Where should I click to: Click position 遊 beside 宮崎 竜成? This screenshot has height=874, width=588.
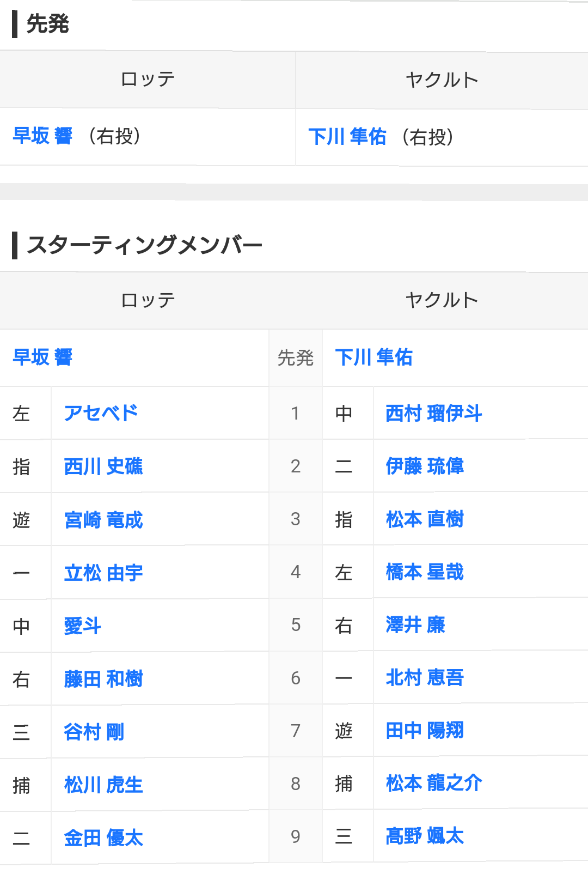pyautogui.click(x=21, y=520)
